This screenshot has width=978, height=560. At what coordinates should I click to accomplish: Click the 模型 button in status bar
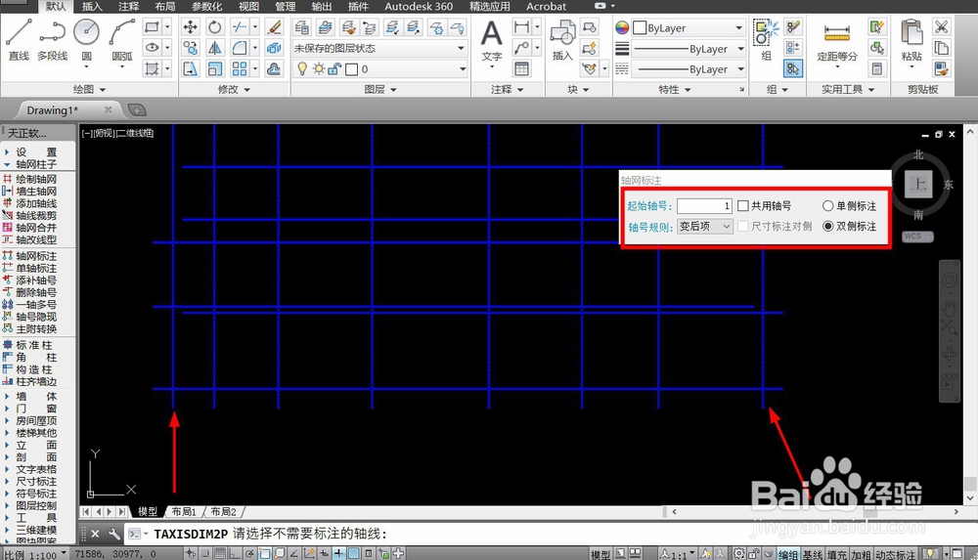pos(600,554)
